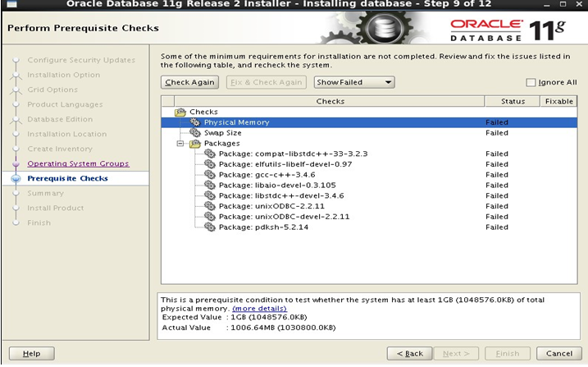The height and width of the screenshot is (367, 588).
Task: Select Package: gcc-c++-3.4.6 row
Action: point(369,175)
